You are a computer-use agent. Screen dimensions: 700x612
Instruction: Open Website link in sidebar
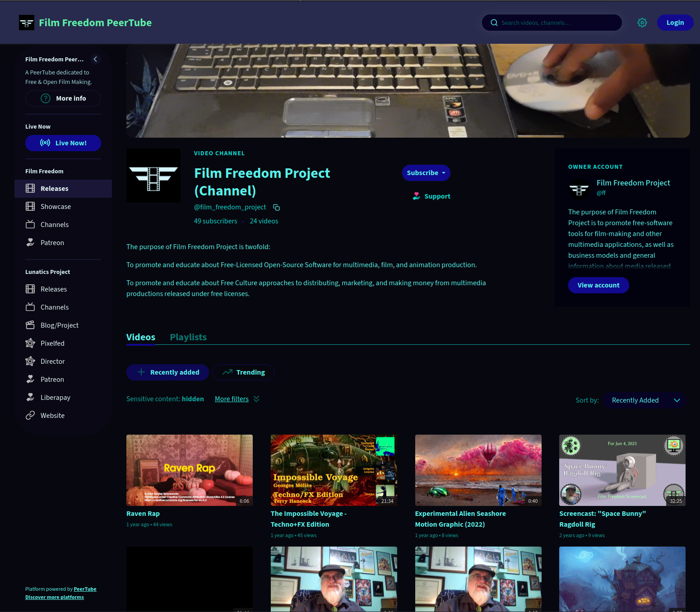(x=52, y=416)
